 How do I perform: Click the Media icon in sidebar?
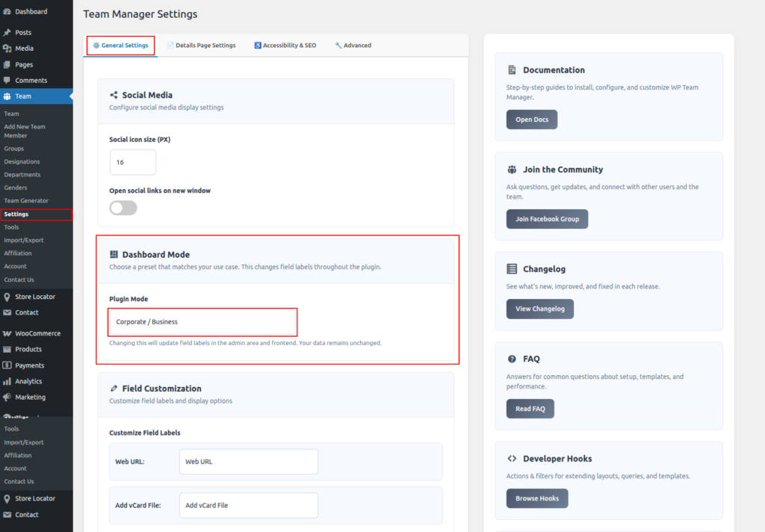tap(7, 49)
